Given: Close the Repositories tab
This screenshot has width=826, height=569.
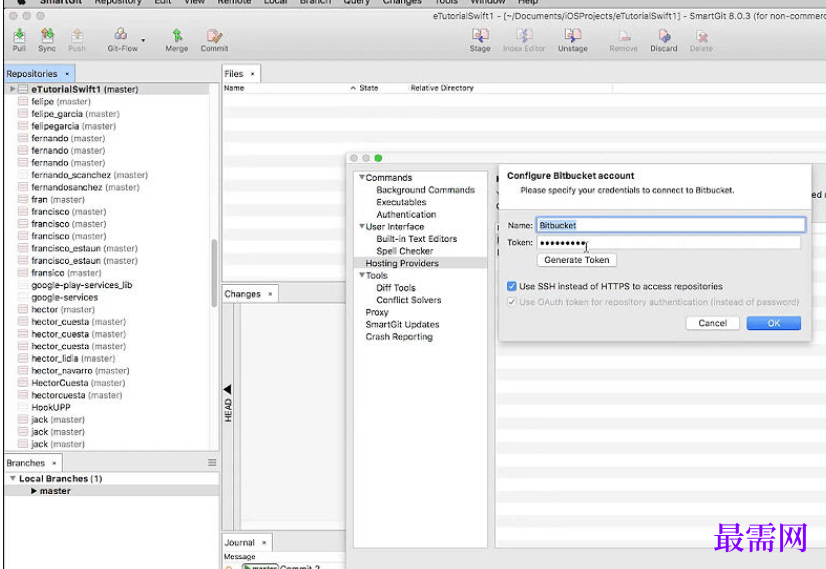Looking at the screenshot, I should 67,74.
